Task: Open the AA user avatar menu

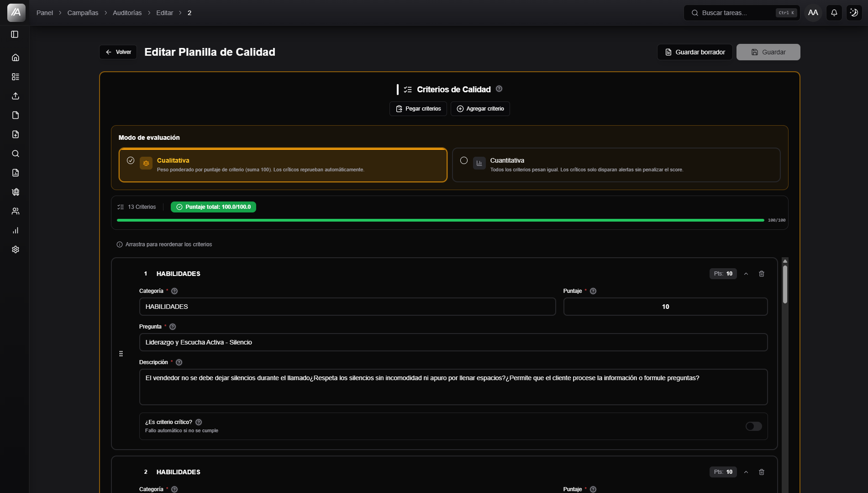Action: [x=813, y=13]
